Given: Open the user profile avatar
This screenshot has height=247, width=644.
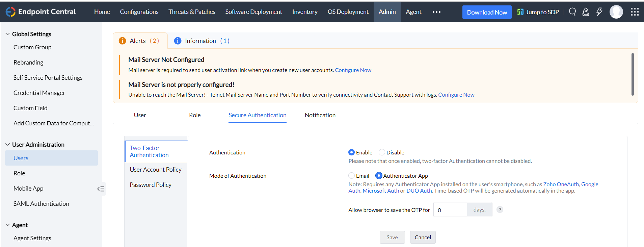Looking at the screenshot, I should coord(616,12).
